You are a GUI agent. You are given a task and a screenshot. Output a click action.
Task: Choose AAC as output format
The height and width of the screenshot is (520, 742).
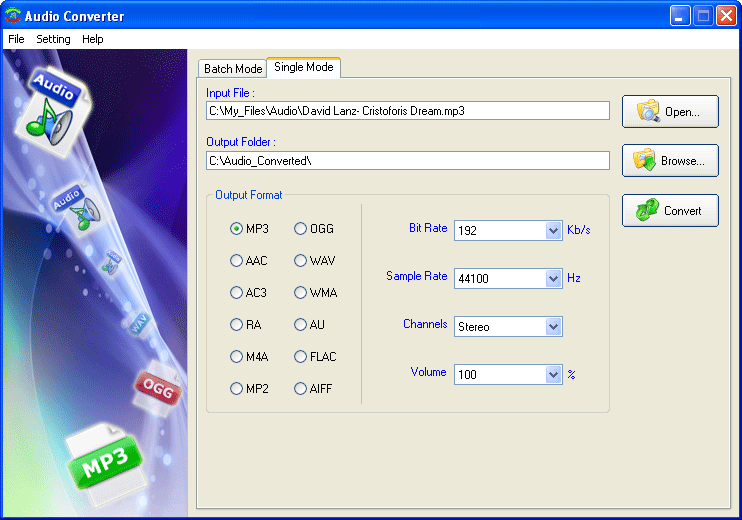236,261
